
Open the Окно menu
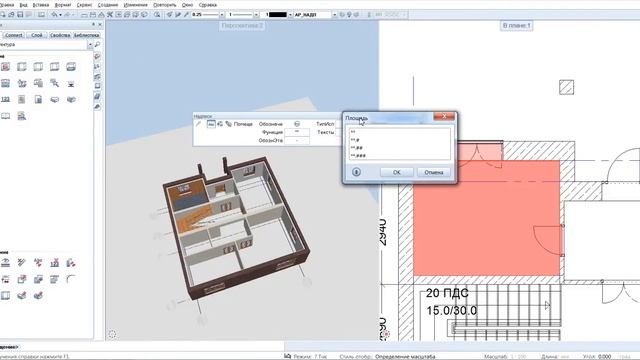(x=187, y=5)
